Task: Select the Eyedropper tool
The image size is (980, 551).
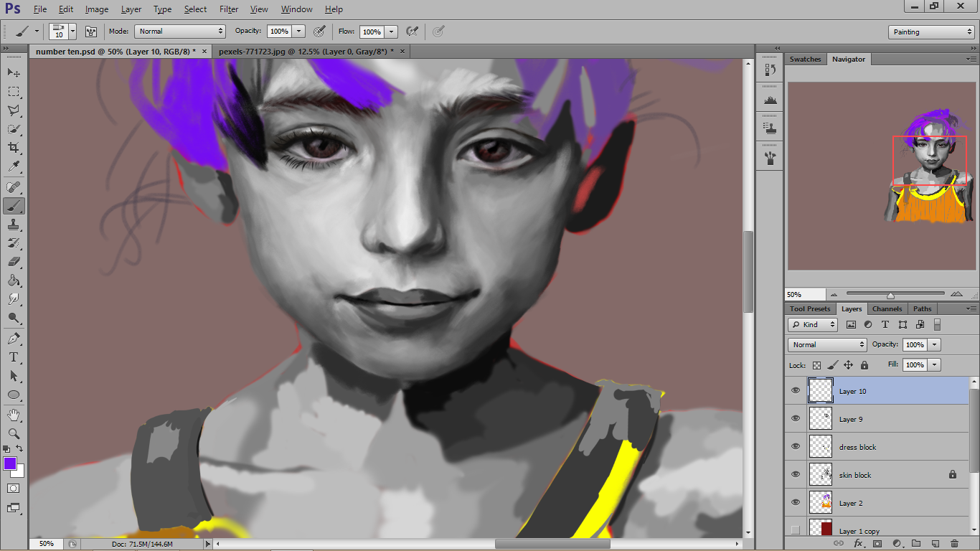Action: point(14,166)
